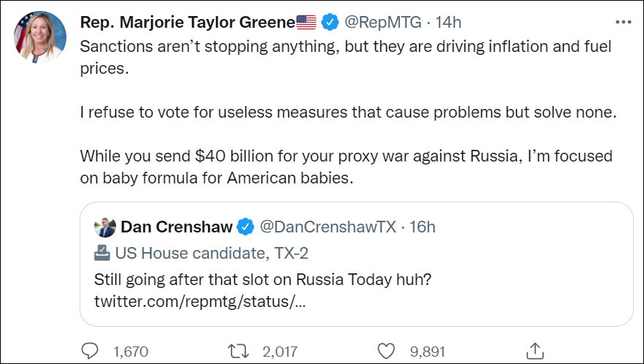
Task: Open the share tweet icon
Action: (534, 350)
